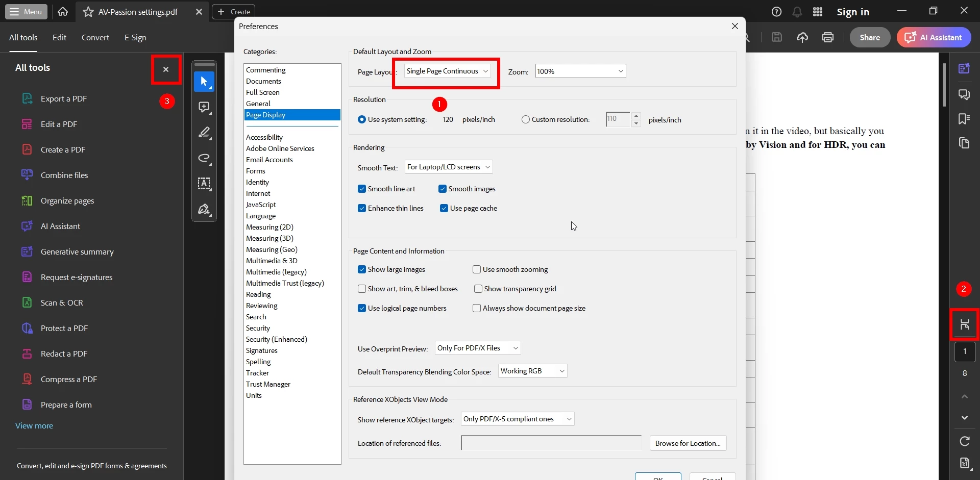Viewport: 980px width, 480px height.
Task: Open the Page Layout dropdown
Action: click(x=448, y=71)
